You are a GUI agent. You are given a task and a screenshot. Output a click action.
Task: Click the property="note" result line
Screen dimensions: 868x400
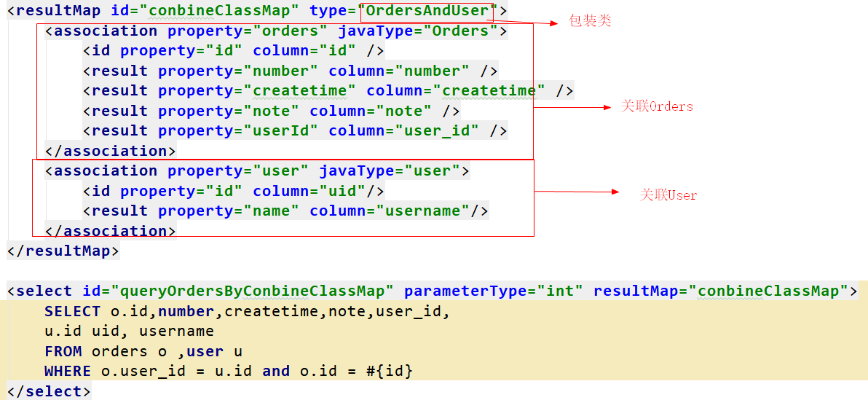(x=272, y=111)
